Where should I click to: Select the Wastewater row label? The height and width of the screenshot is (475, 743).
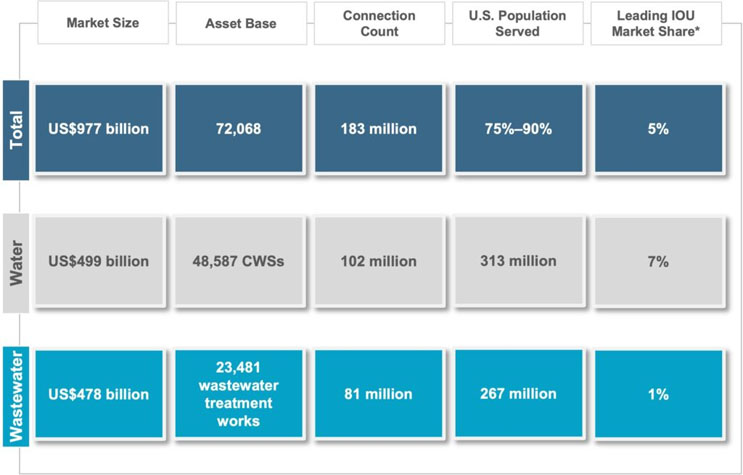click(15, 393)
